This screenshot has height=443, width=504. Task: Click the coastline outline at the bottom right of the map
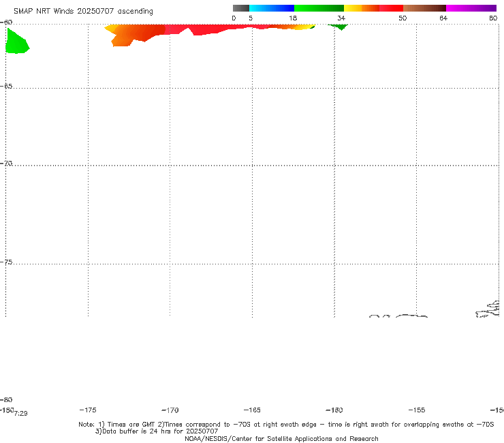487,309
